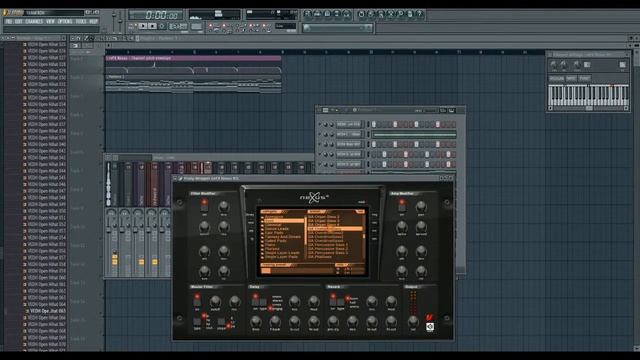Select 'BA Percussive Bass 1' preset in Nexus

click(328, 245)
